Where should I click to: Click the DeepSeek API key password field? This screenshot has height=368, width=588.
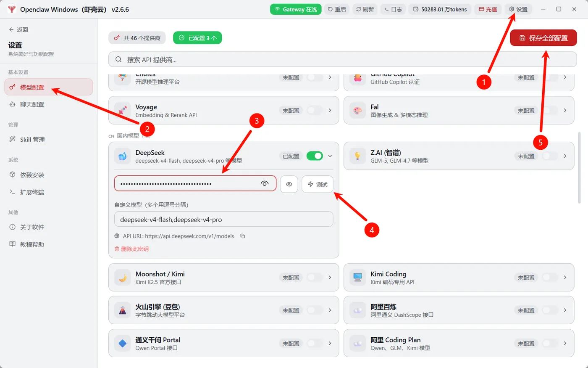tap(195, 183)
